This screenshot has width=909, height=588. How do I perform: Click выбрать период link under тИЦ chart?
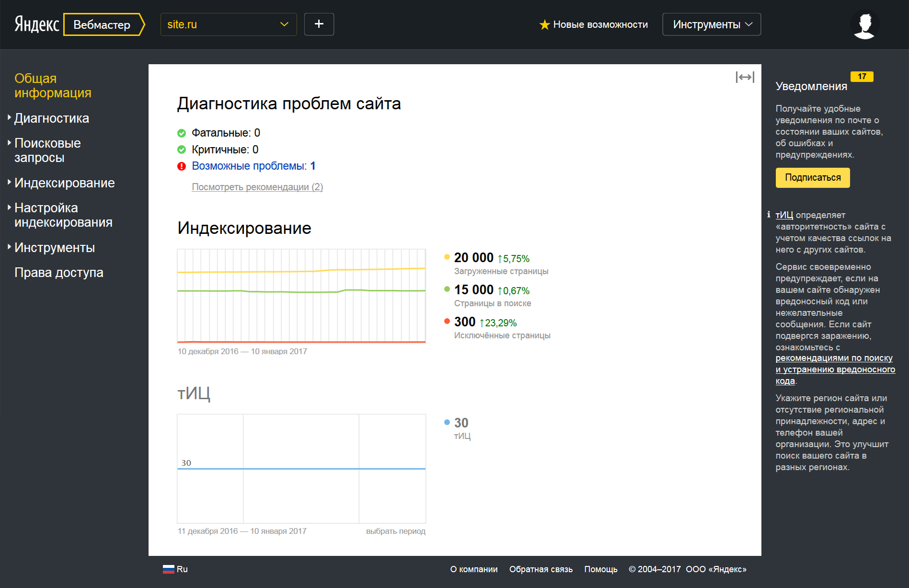click(396, 531)
